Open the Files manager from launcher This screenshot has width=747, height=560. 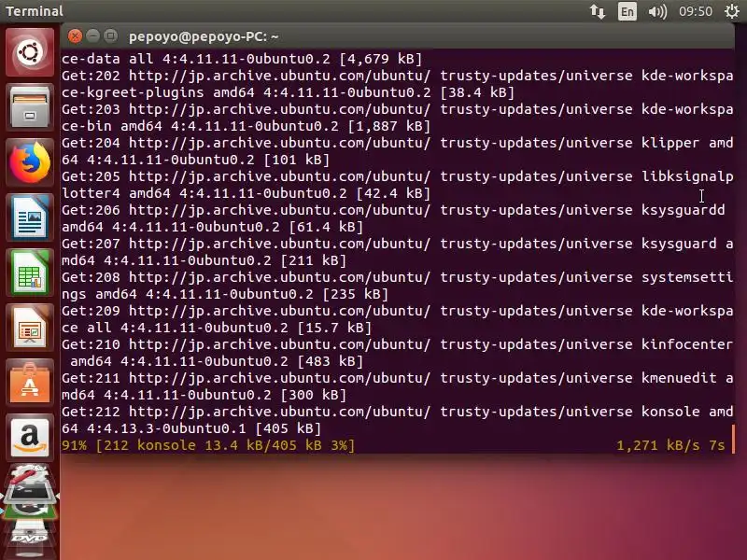click(x=30, y=107)
